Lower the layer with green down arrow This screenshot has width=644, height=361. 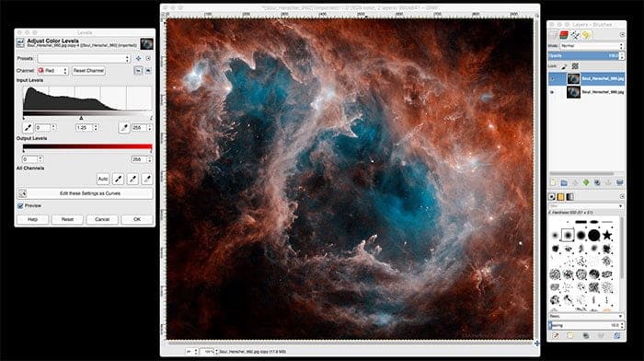pyautogui.click(x=586, y=182)
